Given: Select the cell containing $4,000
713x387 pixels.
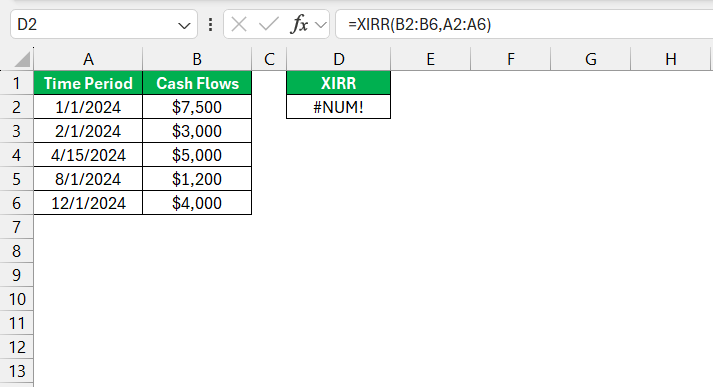Looking at the screenshot, I should click(x=197, y=203).
